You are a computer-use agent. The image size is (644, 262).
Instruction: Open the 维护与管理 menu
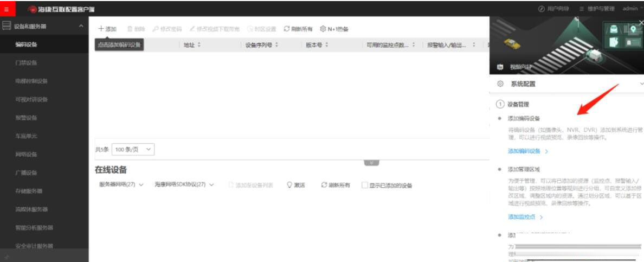(597, 9)
